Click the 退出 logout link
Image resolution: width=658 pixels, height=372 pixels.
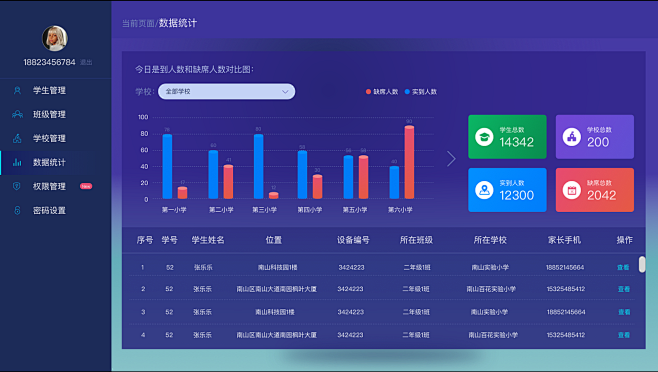[x=86, y=62]
